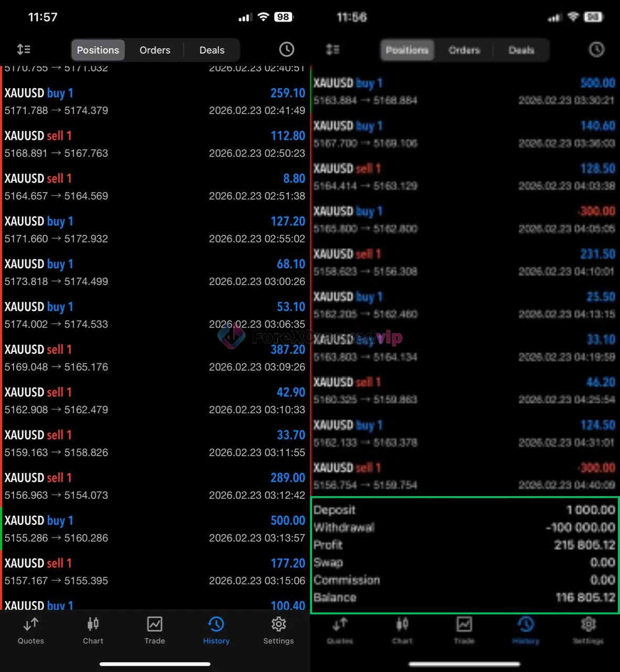Switch to the Orders tab
This screenshot has height=672, width=620.
click(x=154, y=50)
